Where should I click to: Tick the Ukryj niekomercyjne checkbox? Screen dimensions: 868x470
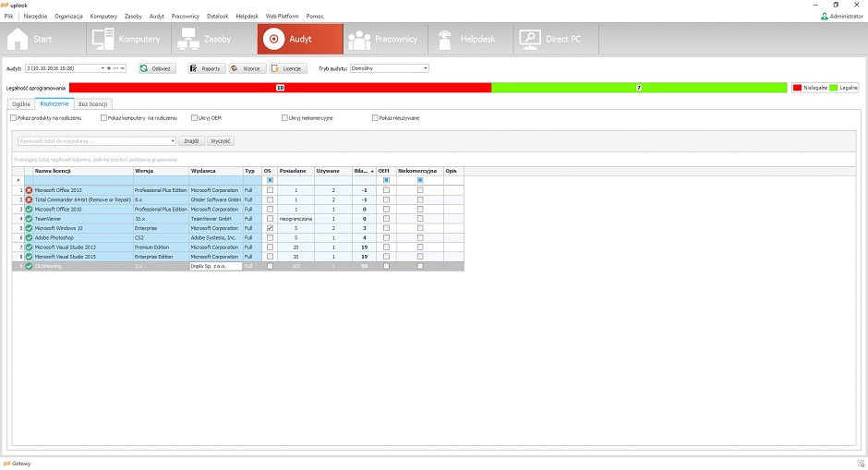click(x=284, y=118)
